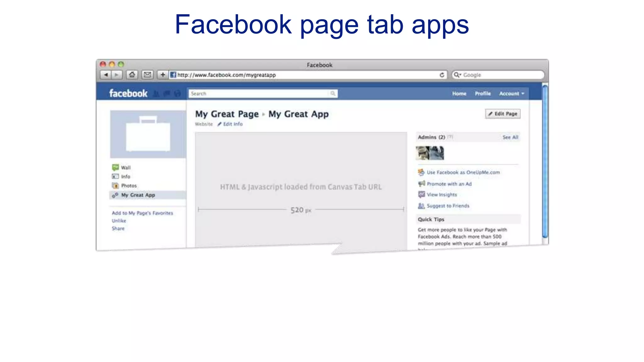Click Promote with an Ad

click(x=449, y=184)
